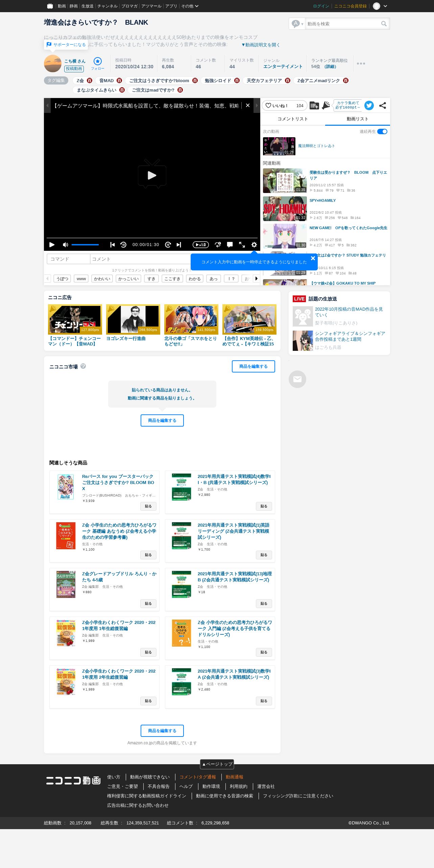Skip forward 10 seconds icon
The image size is (434, 868).
(x=168, y=245)
